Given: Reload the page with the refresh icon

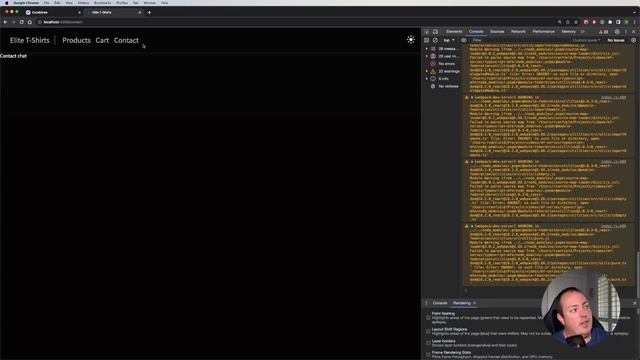Looking at the screenshot, I should [x=22, y=22].
